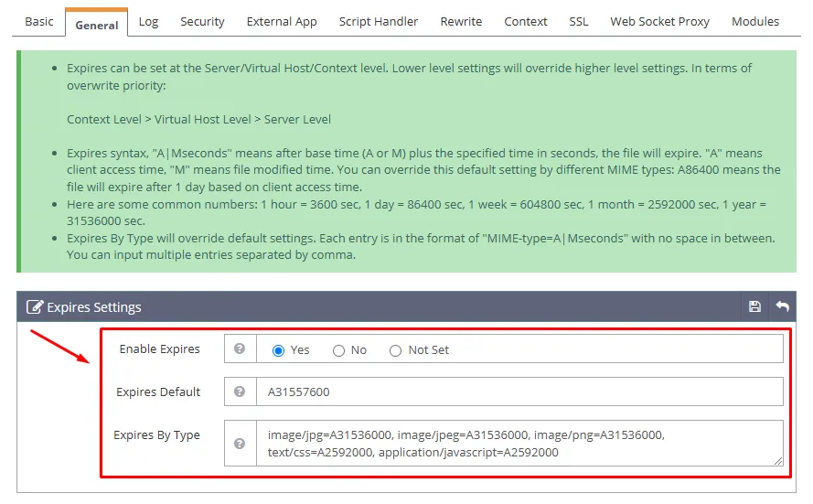Switch to the Log tab
Image resolution: width=813 pixels, height=504 pixels.
coord(148,21)
